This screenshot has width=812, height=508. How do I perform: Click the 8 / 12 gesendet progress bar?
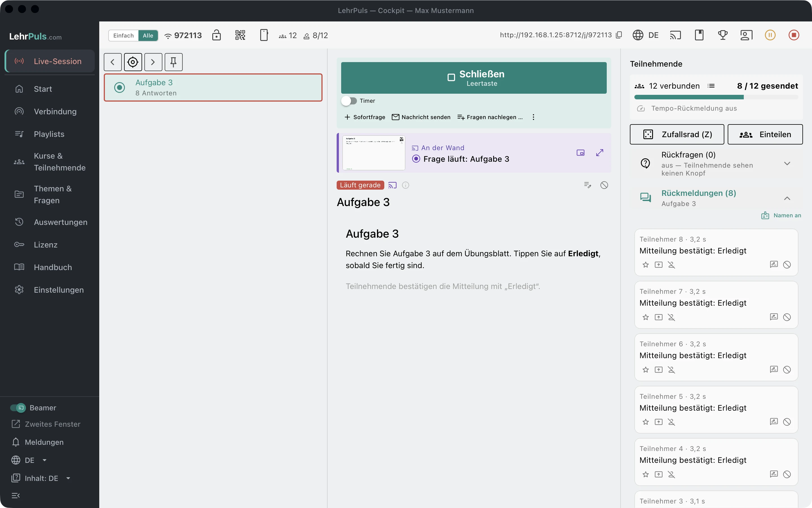pos(716,97)
